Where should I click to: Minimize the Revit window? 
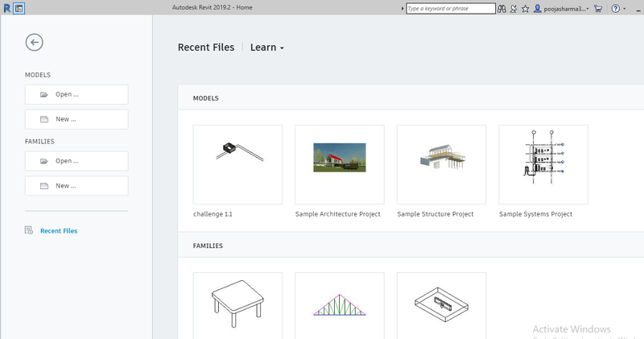(638, 10)
